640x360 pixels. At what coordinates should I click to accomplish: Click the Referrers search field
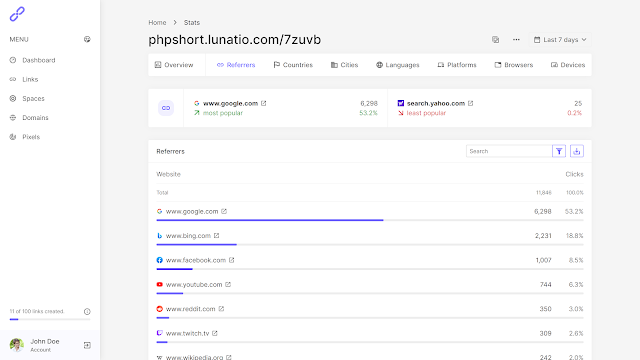point(509,151)
